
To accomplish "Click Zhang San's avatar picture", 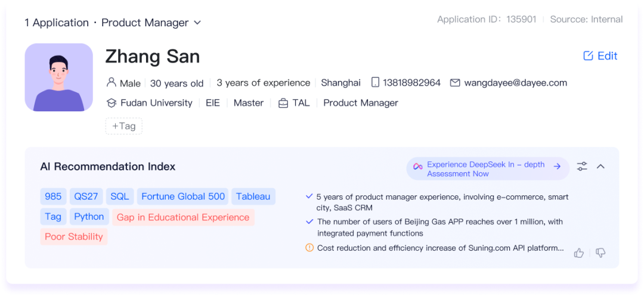I will click(x=58, y=77).
